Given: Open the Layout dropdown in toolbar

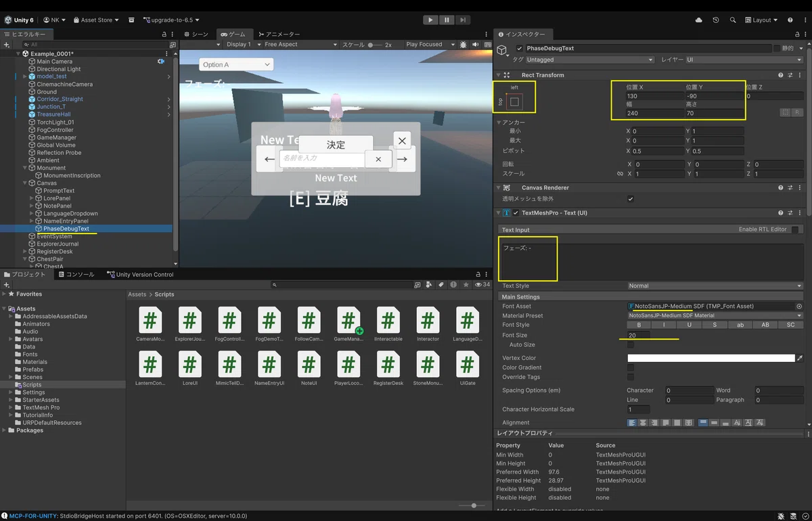Looking at the screenshot, I should 761,20.
